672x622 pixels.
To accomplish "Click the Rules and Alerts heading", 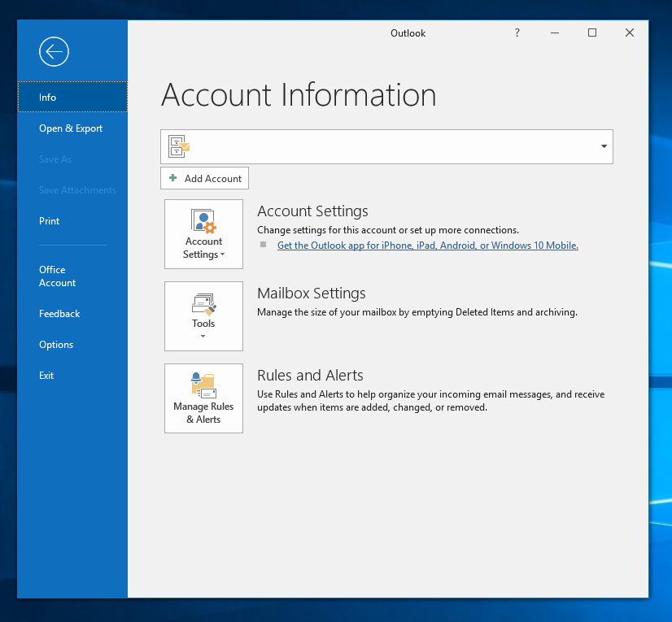I will pos(310,376).
